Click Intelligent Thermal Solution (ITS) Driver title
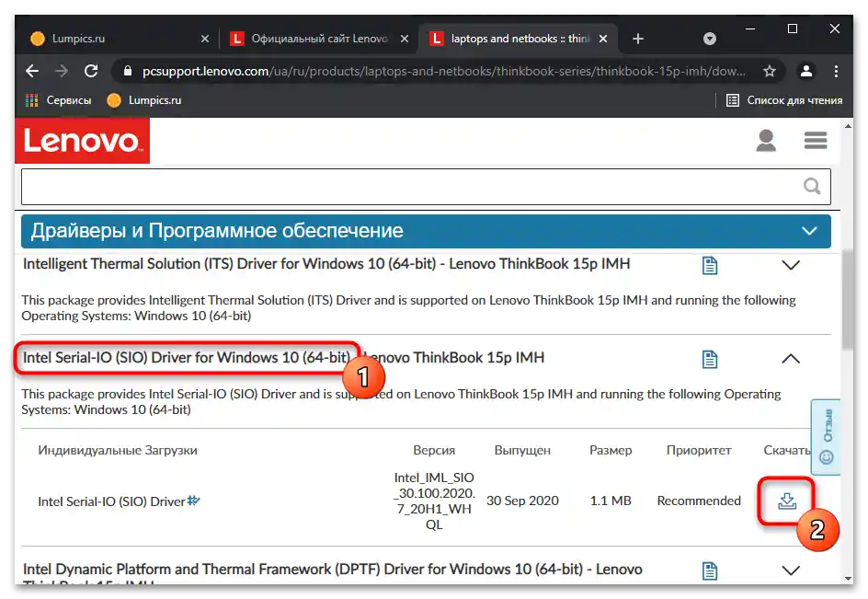This screenshot has height=599, width=868. (326, 264)
